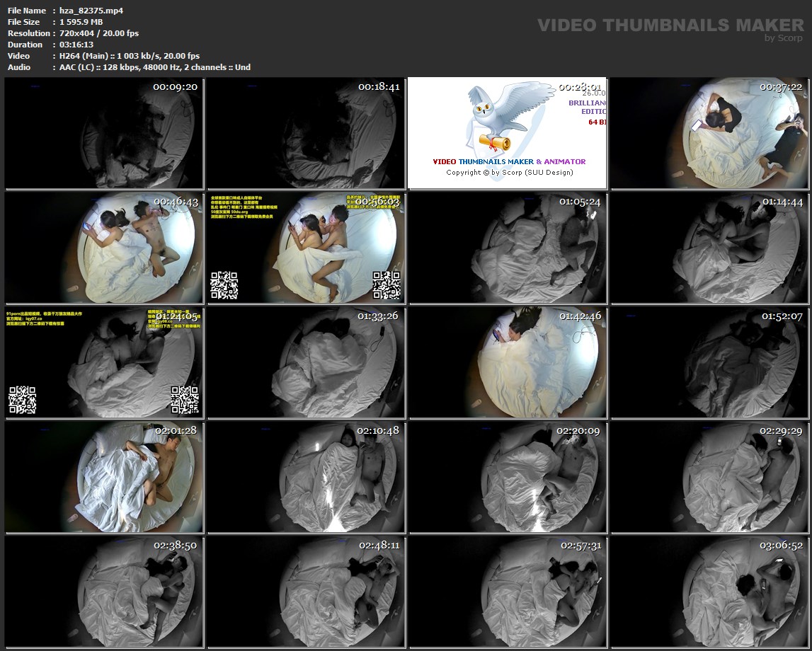Select the thumbnail stamped 02:01:28
The image size is (812, 651).
click(x=103, y=477)
